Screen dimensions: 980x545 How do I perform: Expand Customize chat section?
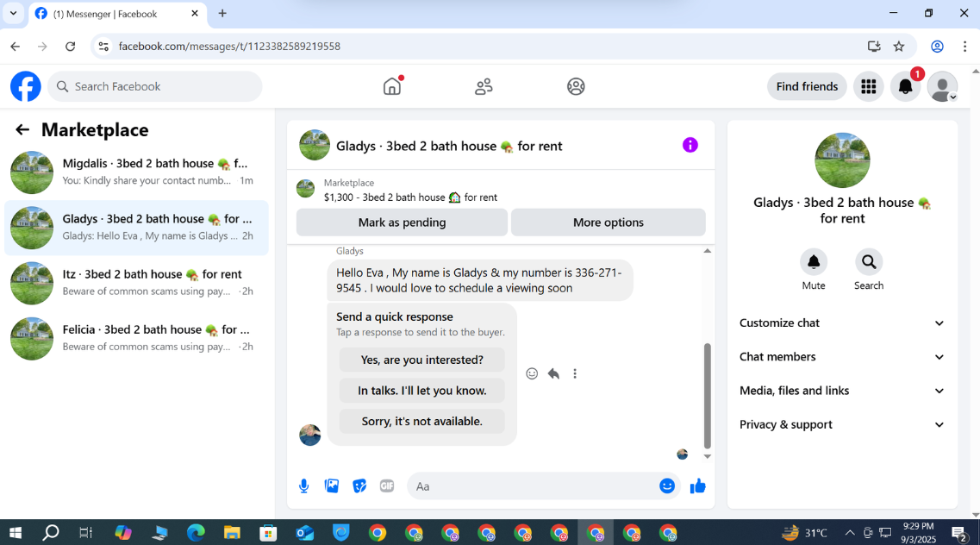(x=842, y=323)
